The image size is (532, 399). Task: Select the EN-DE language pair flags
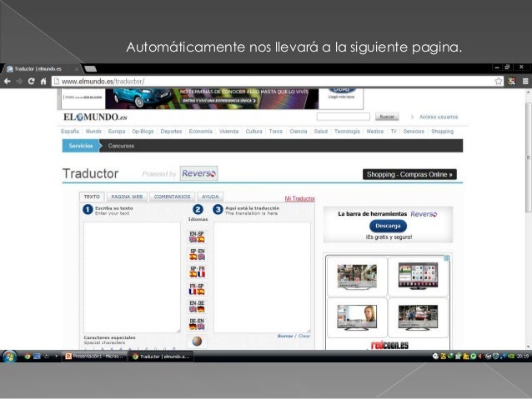tap(197, 307)
